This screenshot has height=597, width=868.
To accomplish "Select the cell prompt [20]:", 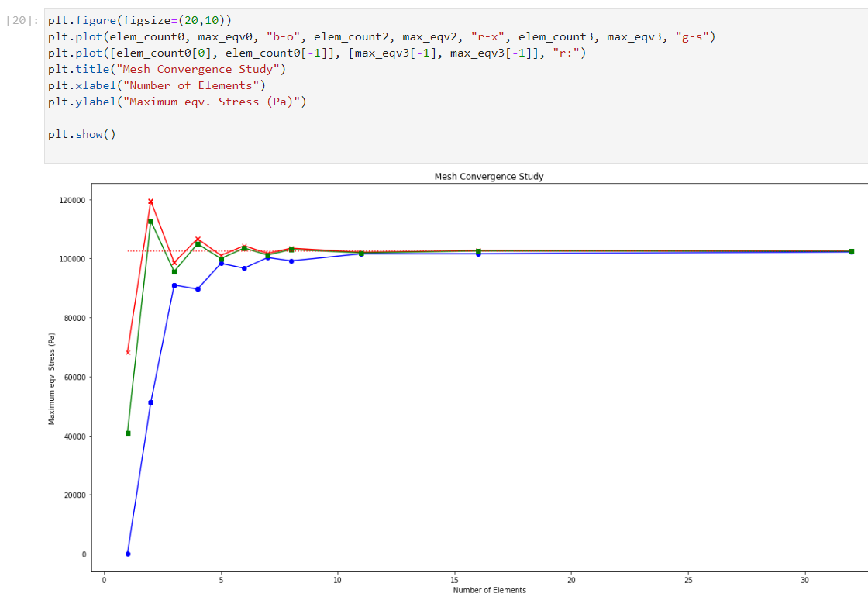I will [x=22, y=21].
